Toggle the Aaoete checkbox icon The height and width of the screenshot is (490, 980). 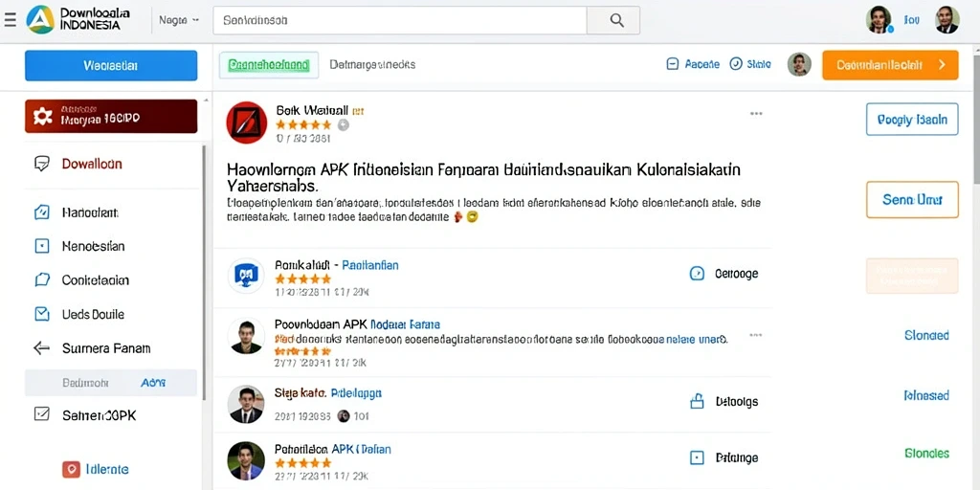673,64
